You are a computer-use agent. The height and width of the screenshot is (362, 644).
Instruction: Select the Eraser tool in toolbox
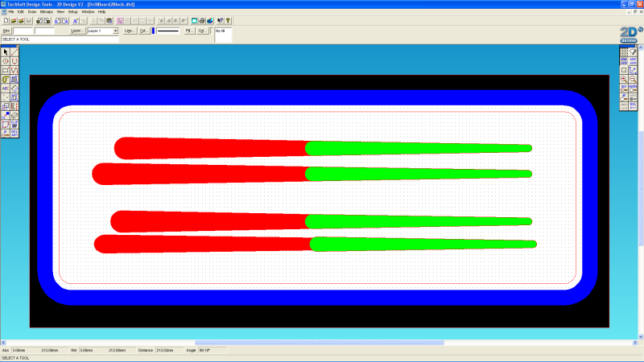coord(14,115)
